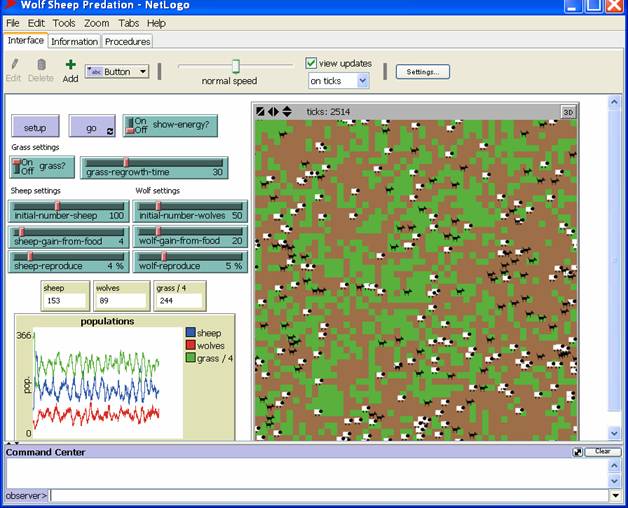Click the blue sheep legend swatch

coord(191,332)
